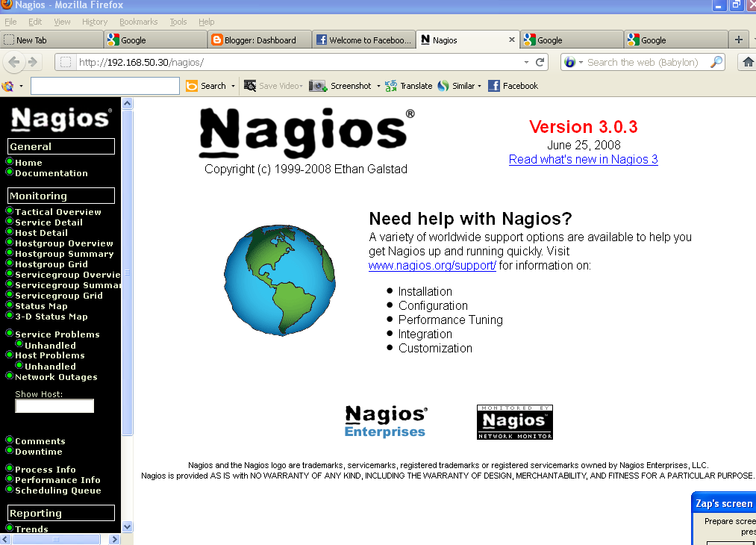Open the Edit menu
The image size is (756, 545).
click(x=35, y=22)
